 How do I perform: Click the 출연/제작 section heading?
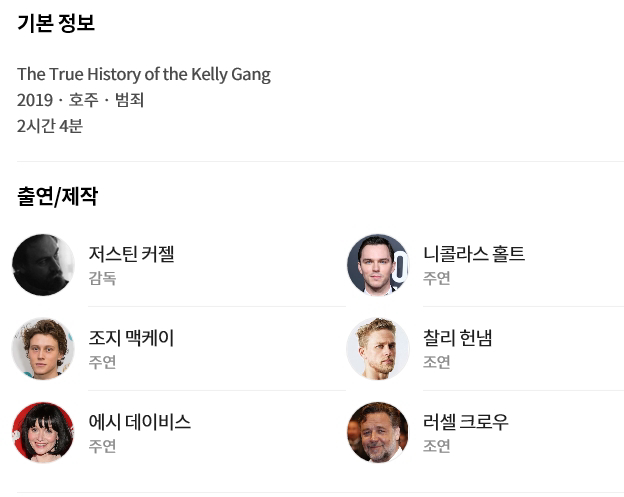[57, 196]
